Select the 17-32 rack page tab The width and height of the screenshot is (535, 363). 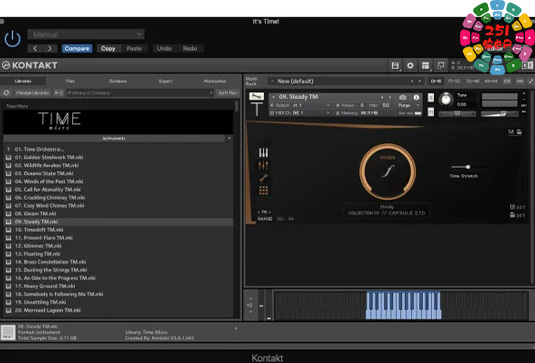click(454, 81)
